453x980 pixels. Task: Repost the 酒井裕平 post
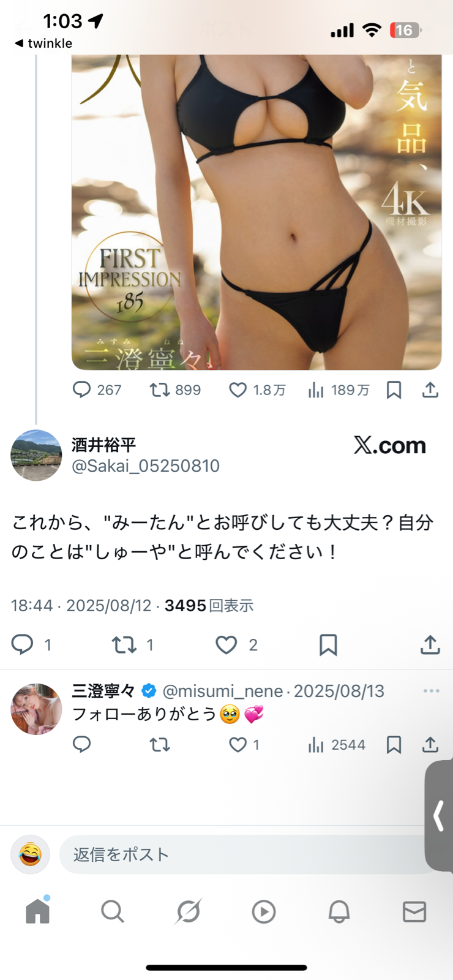[124, 645]
